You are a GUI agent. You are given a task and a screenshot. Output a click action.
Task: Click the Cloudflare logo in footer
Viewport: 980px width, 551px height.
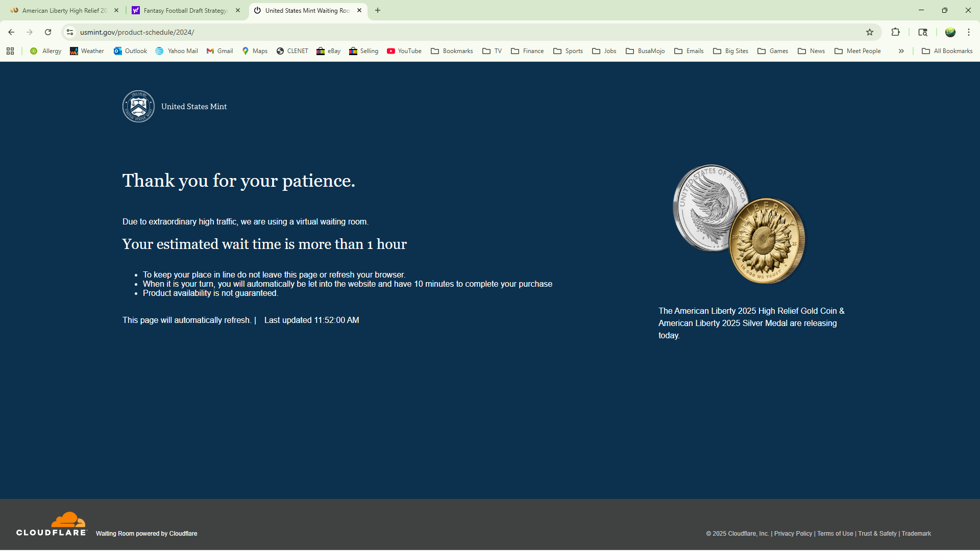pyautogui.click(x=52, y=524)
